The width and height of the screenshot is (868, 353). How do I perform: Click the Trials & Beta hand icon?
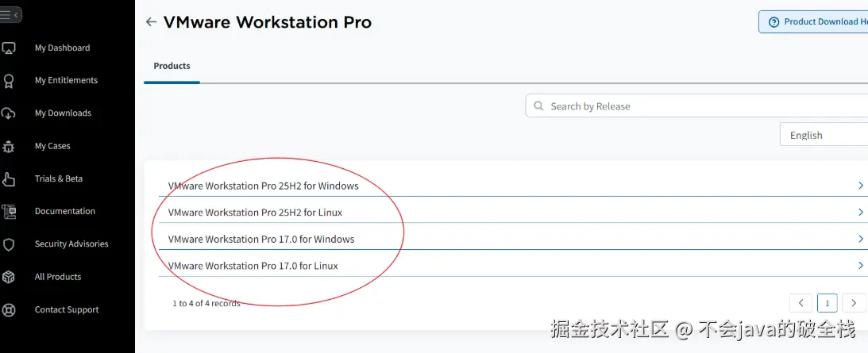(x=9, y=179)
